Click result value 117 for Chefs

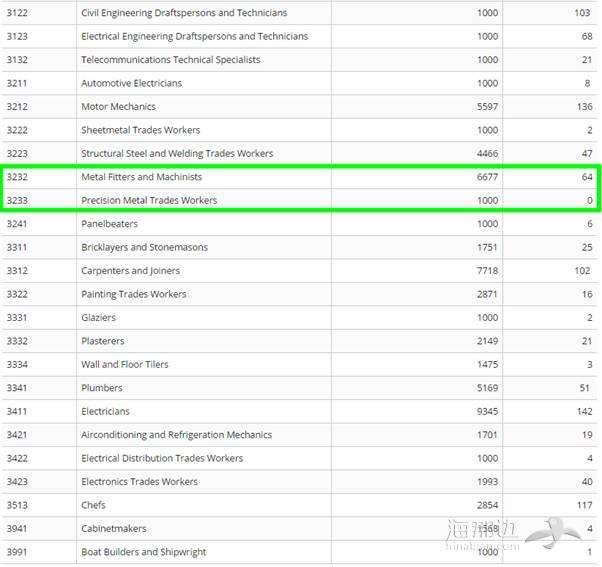pyautogui.click(x=584, y=504)
